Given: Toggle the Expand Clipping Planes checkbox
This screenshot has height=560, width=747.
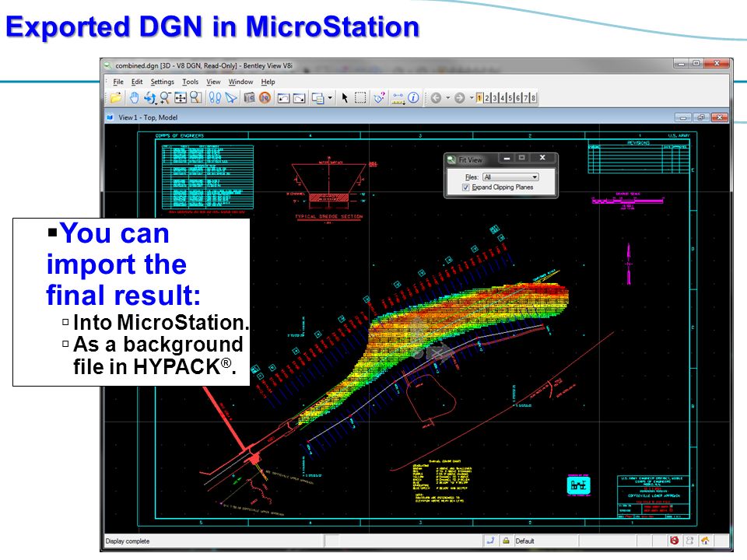Looking at the screenshot, I should (x=465, y=187).
